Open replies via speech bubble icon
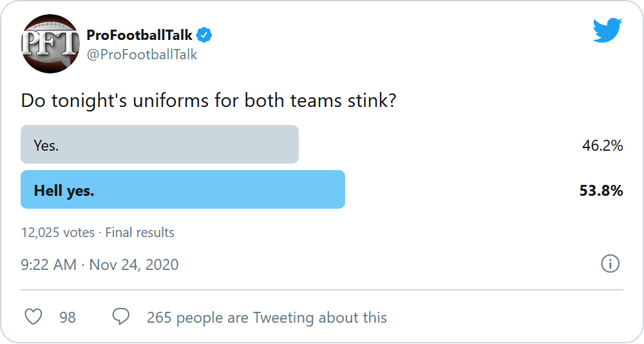 121,317
